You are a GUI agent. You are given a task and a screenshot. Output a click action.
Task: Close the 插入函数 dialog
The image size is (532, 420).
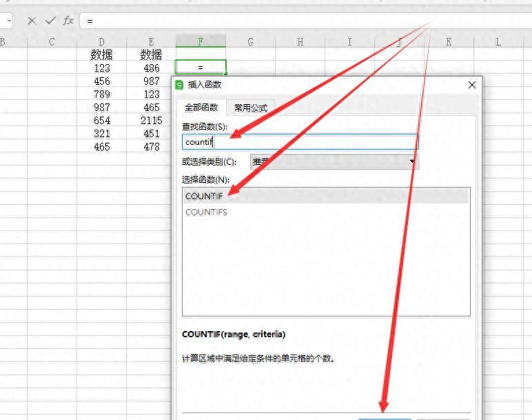471,85
